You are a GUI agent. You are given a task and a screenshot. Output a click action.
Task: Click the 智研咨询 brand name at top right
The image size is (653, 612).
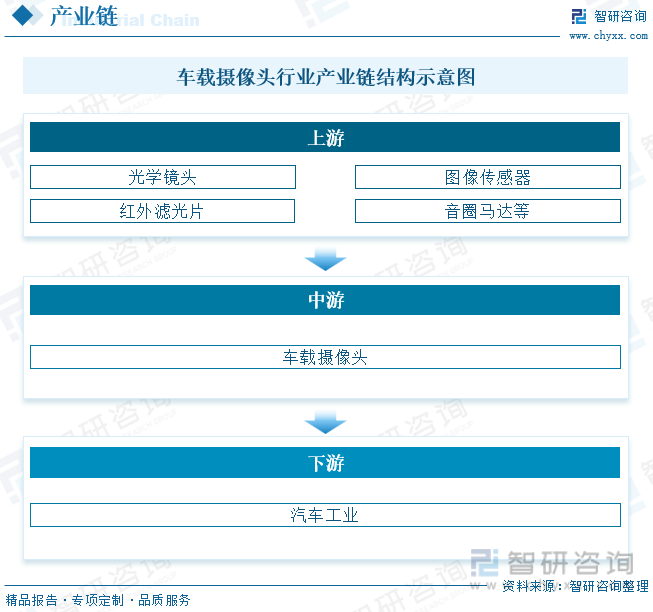[620, 17]
